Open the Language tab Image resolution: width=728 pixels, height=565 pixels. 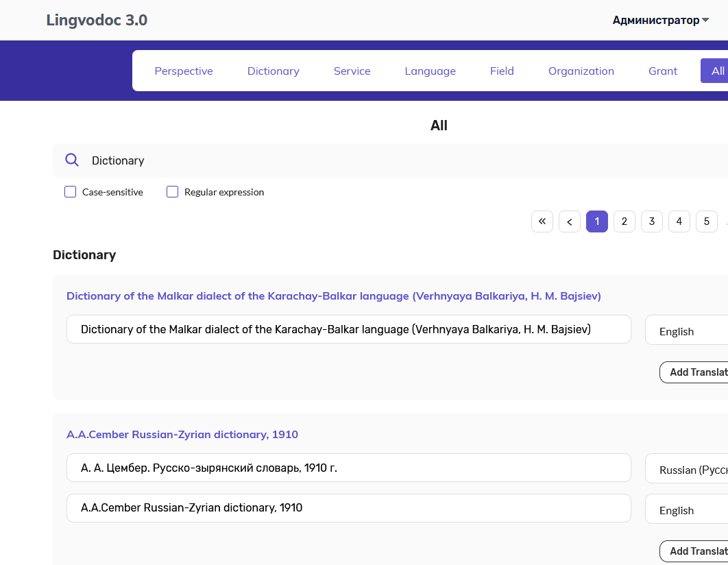pos(430,71)
